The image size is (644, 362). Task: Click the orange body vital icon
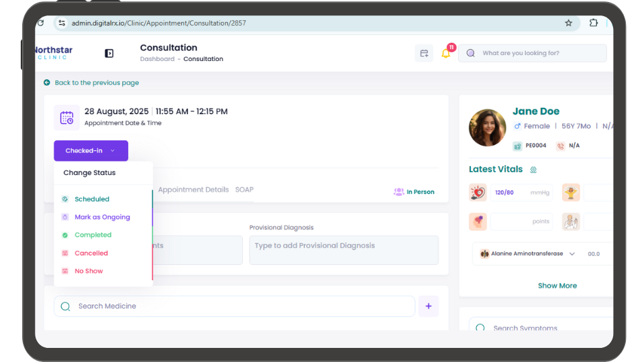coord(571,192)
